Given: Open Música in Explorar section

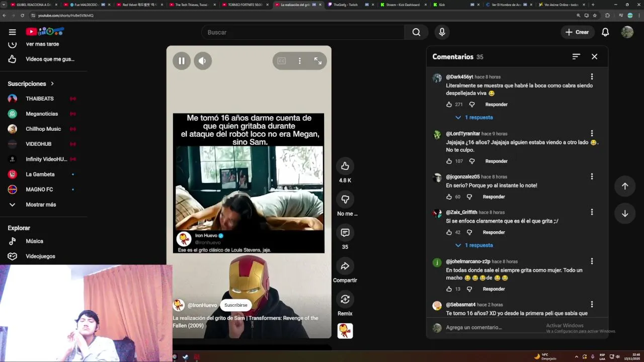Looking at the screenshot, I should click(34, 241).
